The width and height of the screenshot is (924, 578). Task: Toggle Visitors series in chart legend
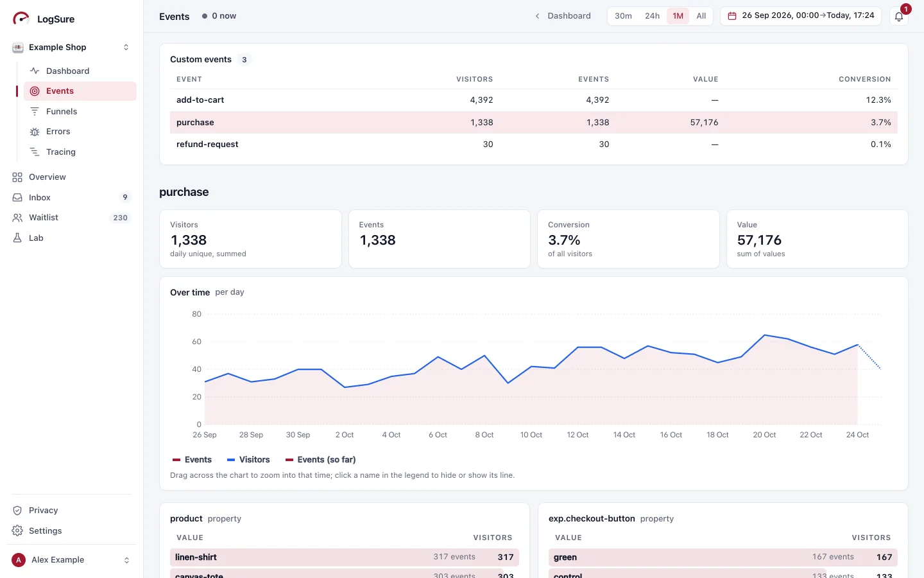pos(248,460)
